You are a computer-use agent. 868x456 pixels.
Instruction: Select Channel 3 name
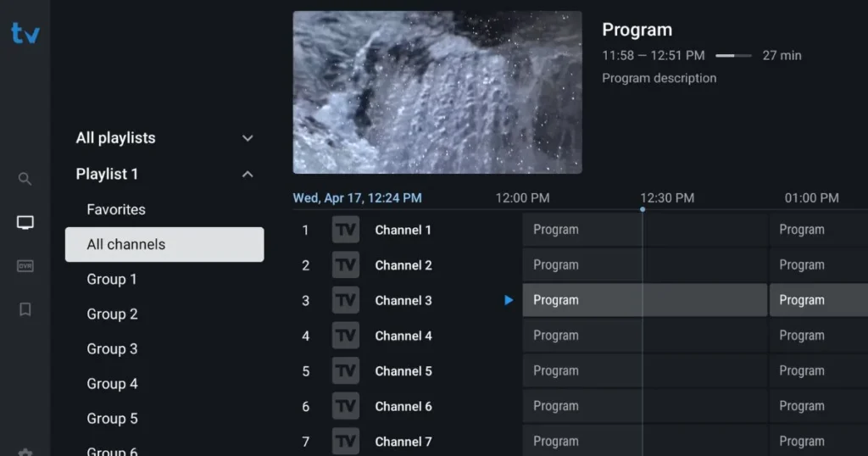403,301
